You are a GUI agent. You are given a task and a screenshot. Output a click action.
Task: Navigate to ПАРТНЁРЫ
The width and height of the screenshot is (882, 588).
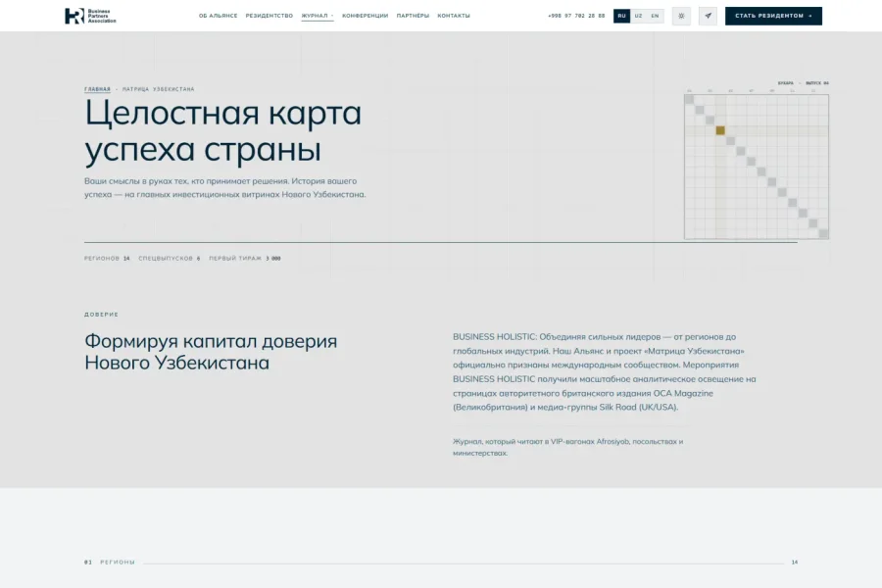click(x=413, y=16)
